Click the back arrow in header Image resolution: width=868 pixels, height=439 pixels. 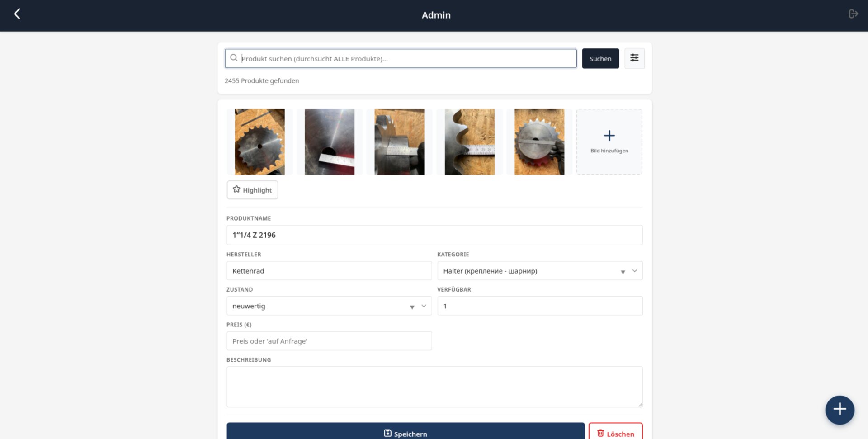(17, 14)
